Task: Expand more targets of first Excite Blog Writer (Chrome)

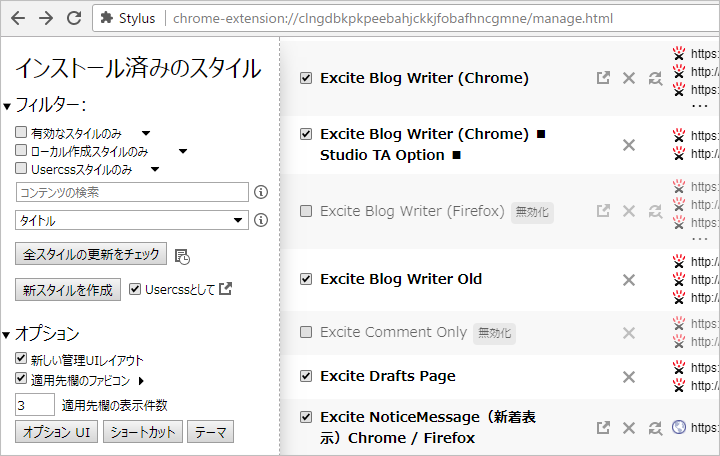Action: point(700,106)
